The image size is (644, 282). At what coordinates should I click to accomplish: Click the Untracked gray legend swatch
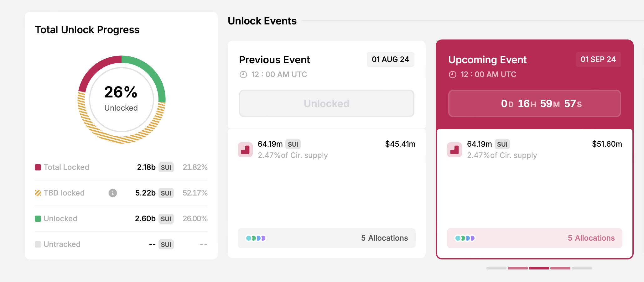click(x=38, y=244)
